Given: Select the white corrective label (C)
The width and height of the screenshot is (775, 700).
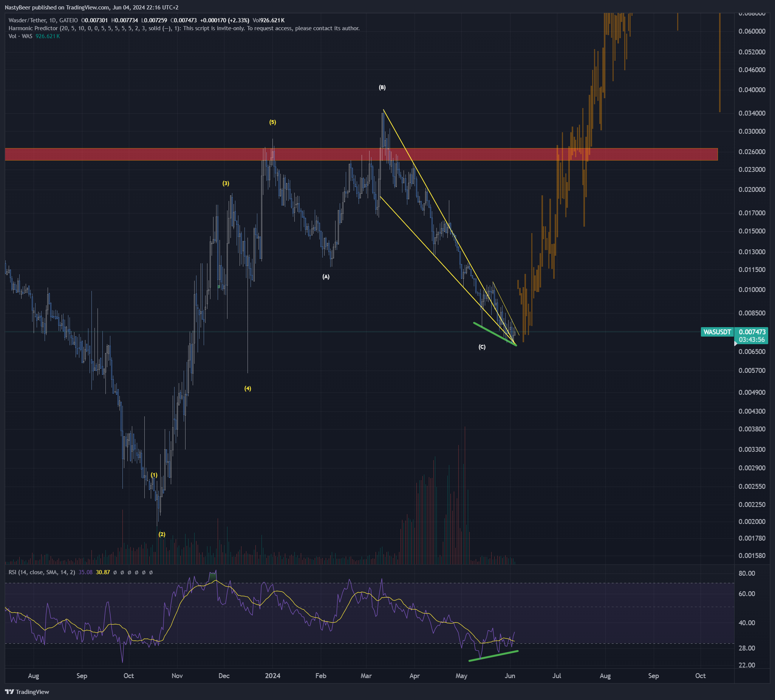Looking at the screenshot, I should click(x=482, y=347).
